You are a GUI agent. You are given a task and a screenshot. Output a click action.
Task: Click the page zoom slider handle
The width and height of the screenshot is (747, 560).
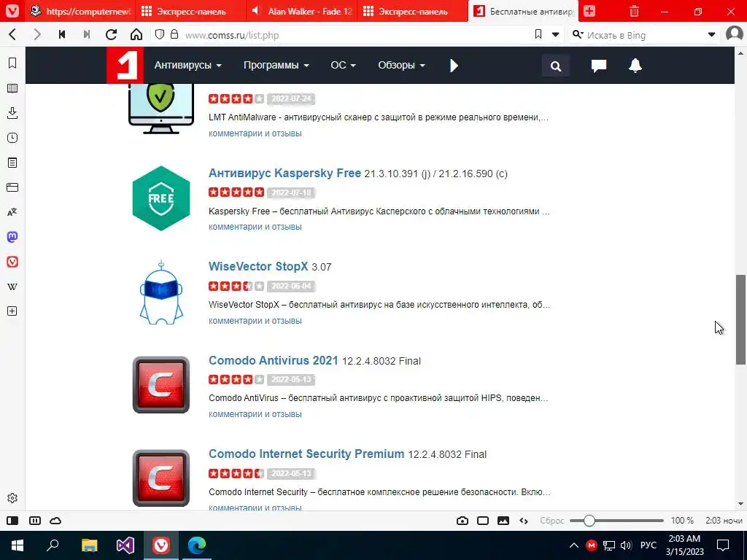[589, 521]
